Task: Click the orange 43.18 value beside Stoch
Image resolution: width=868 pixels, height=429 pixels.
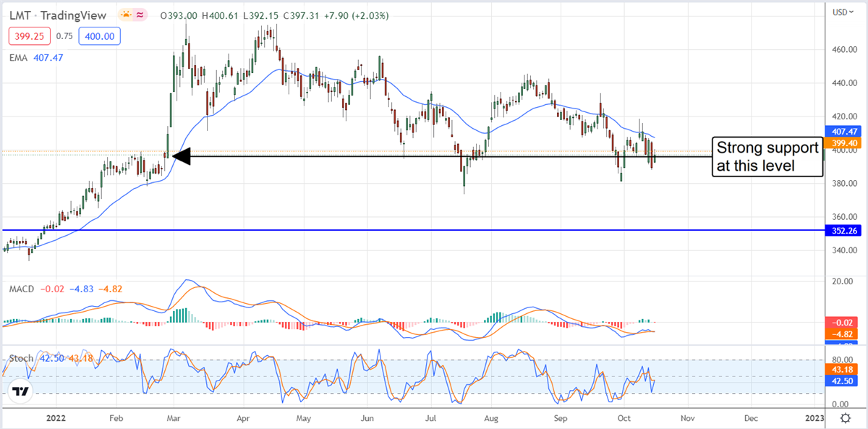Action: (x=80, y=358)
